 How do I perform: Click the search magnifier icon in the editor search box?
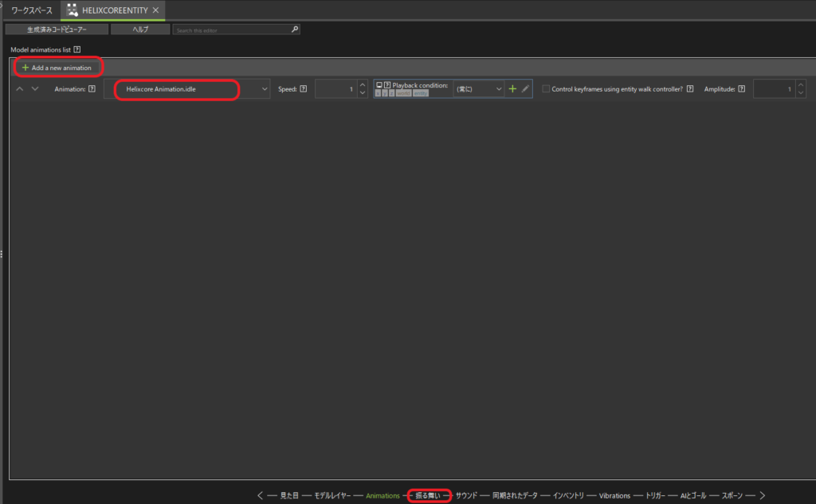coord(295,29)
